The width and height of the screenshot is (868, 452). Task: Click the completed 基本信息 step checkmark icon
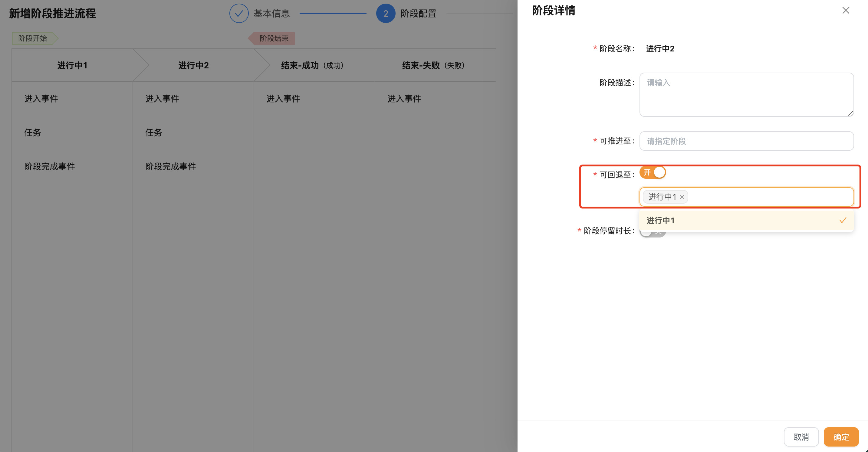click(x=239, y=14)
